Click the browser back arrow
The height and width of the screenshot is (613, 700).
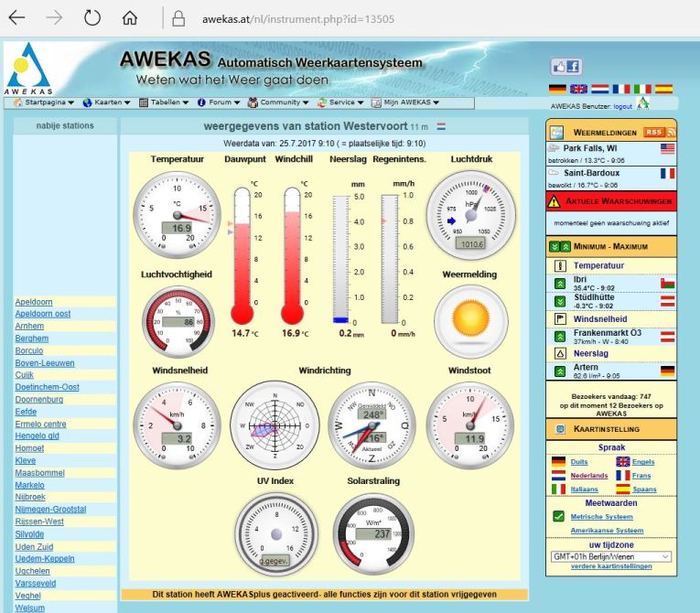(x=17, y=18)
